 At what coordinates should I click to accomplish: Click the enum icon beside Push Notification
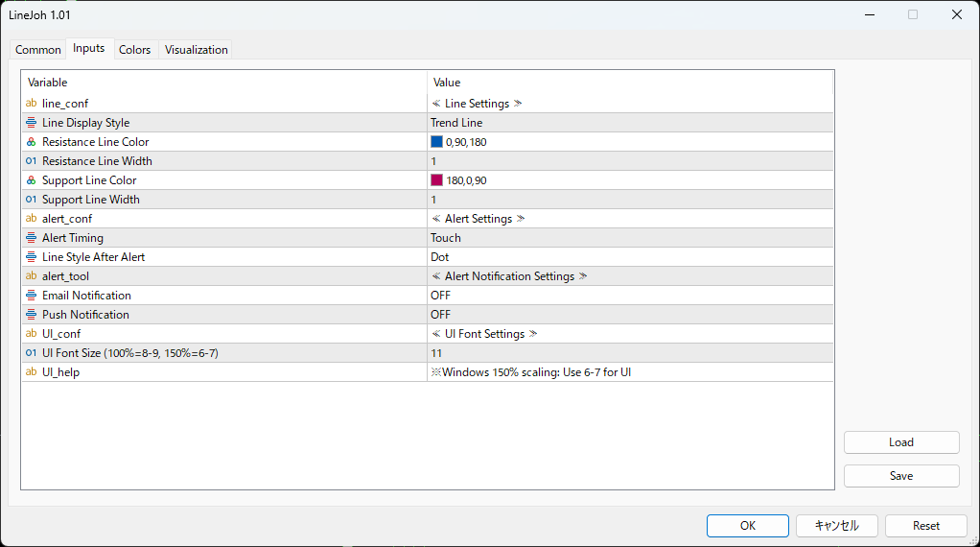pos(32,315)
